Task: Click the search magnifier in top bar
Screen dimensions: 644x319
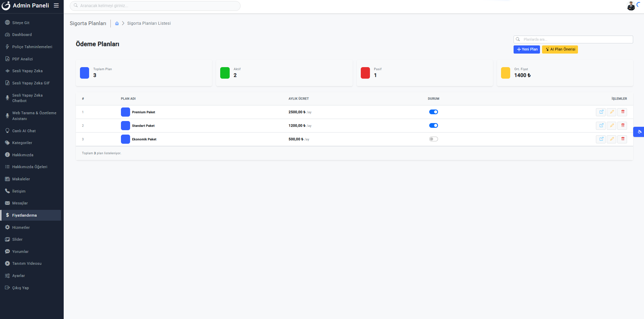Action: [76, 5]
